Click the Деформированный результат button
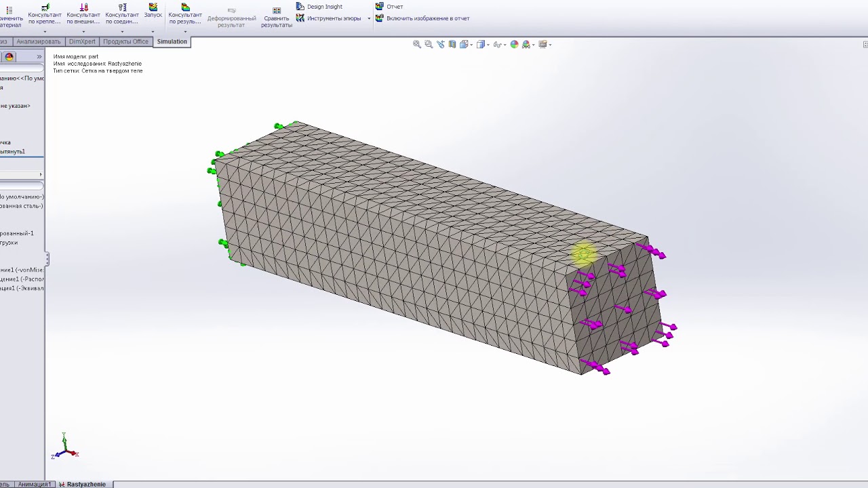This screenshot has height=488, width=868. pyautogui.click(x=232, y=18)
